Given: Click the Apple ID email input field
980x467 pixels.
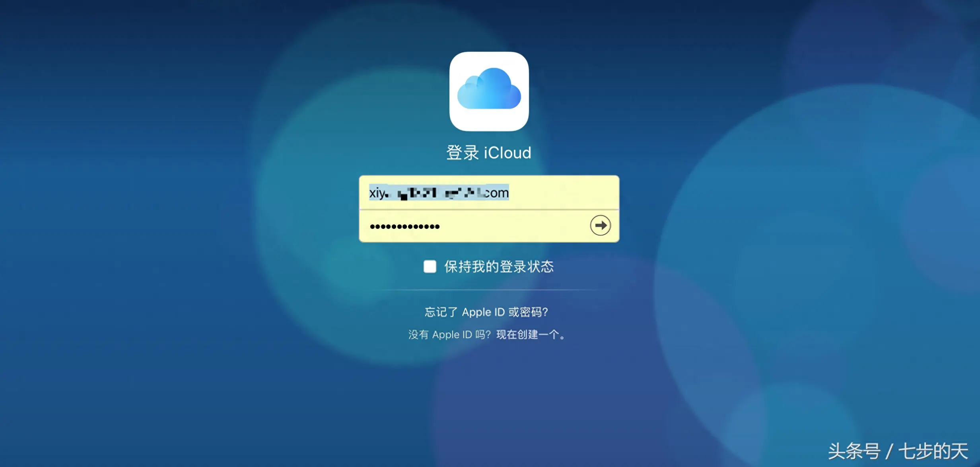Looking at the screenshot, I should coord(489,192).
